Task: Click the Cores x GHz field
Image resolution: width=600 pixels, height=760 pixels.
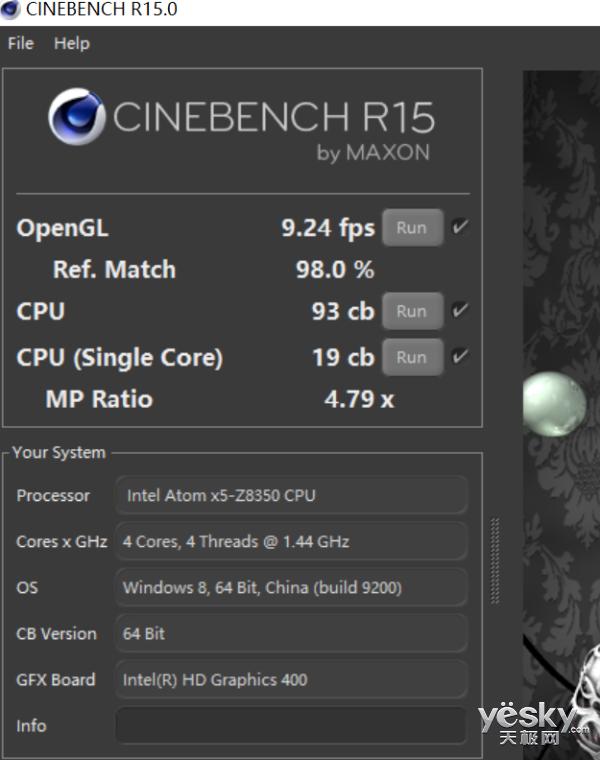Action: 291,541
